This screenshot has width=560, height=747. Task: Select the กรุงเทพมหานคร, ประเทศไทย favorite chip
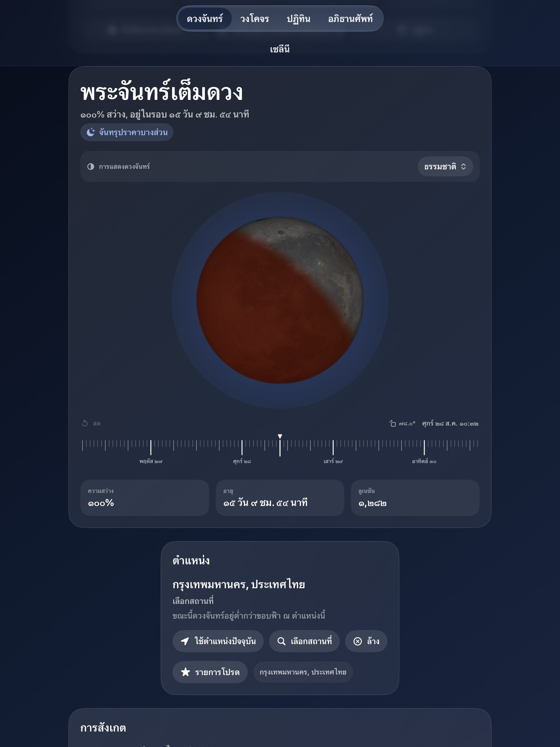point(303,672)
